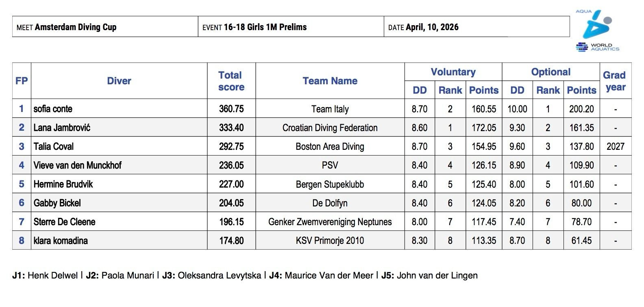Click the Grad year column header
The image size is (644, 307).
pyautogui.click(x=615, y=81)
